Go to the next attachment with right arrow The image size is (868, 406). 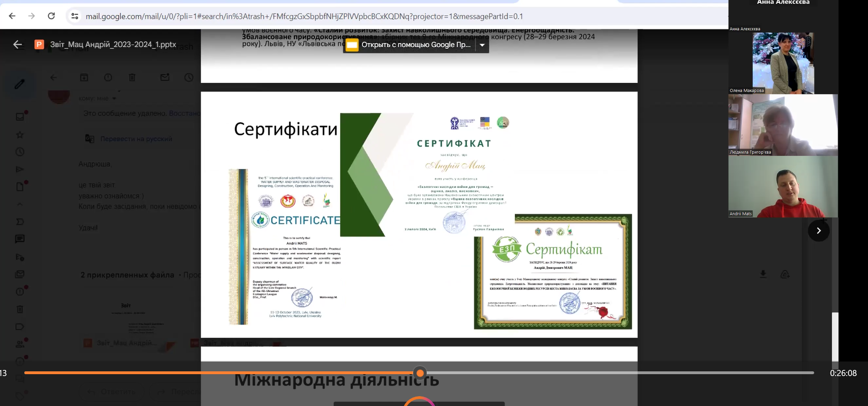coord(818,230)
